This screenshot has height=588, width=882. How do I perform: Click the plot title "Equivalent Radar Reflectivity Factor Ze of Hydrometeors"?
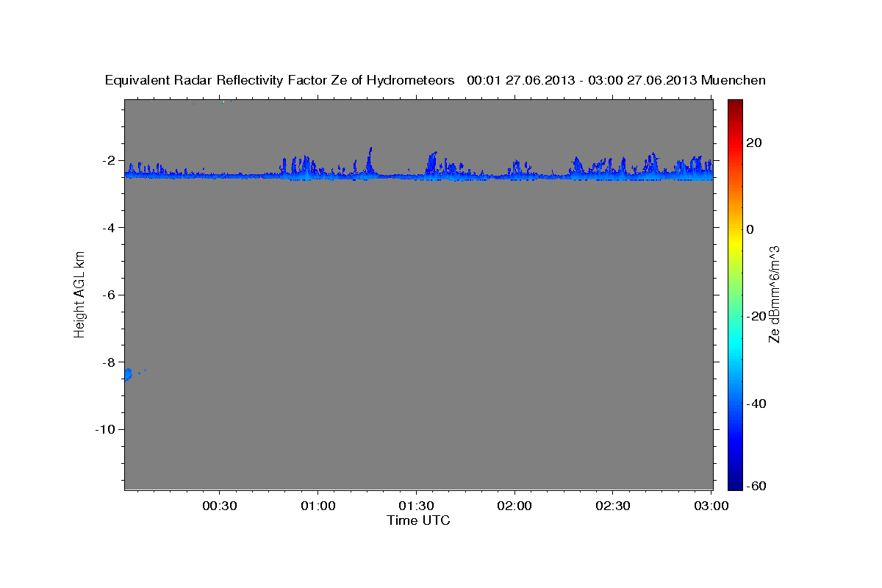click(280, 80)
